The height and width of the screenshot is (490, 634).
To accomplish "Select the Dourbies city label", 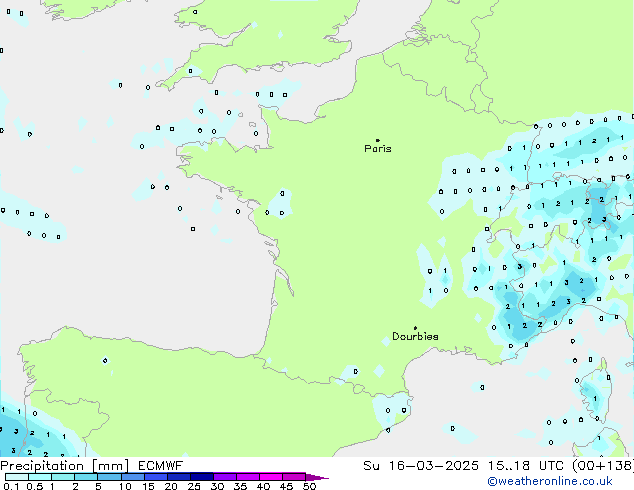I will [x=415, y=336].
